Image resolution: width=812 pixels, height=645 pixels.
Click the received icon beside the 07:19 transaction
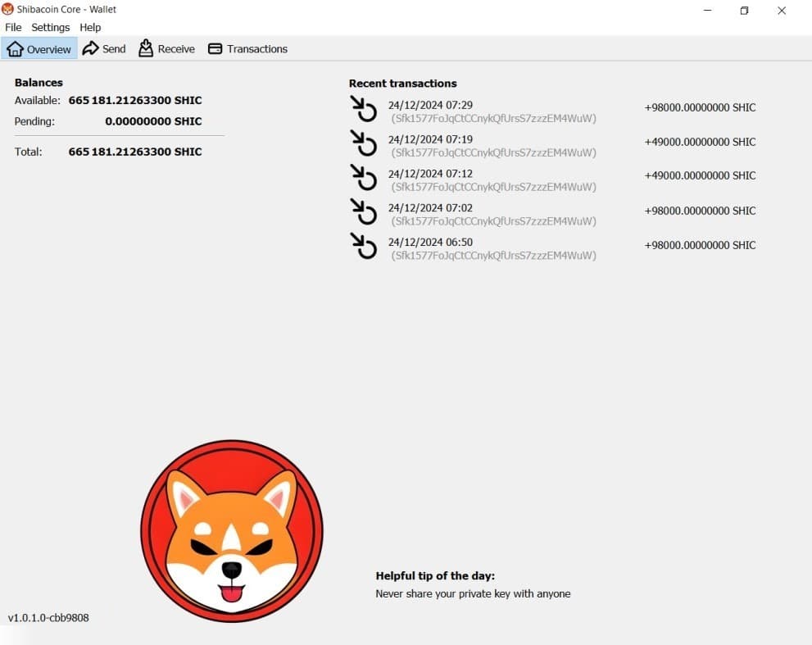point(363,143)
